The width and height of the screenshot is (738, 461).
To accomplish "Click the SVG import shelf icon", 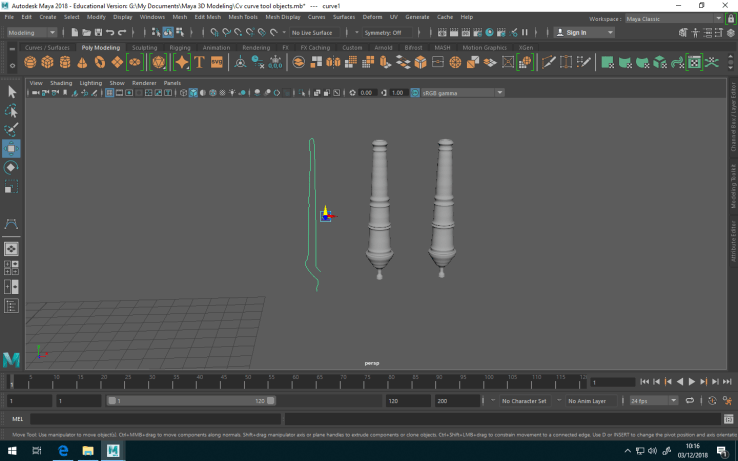I will 216,62.
